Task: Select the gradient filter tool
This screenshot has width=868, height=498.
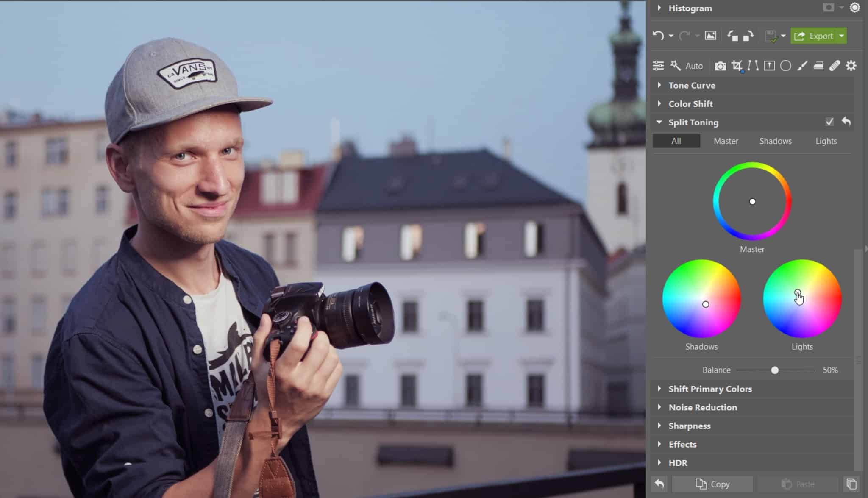Action: [769, 66]
